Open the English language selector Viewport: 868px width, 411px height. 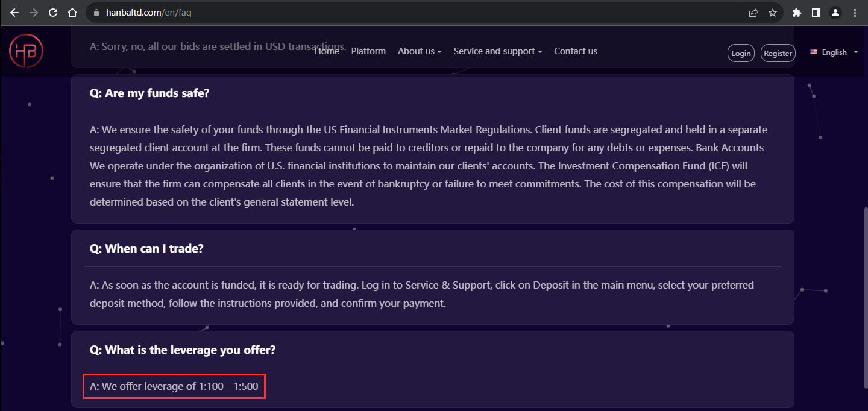pyautogui.click(x=834, y=52)
